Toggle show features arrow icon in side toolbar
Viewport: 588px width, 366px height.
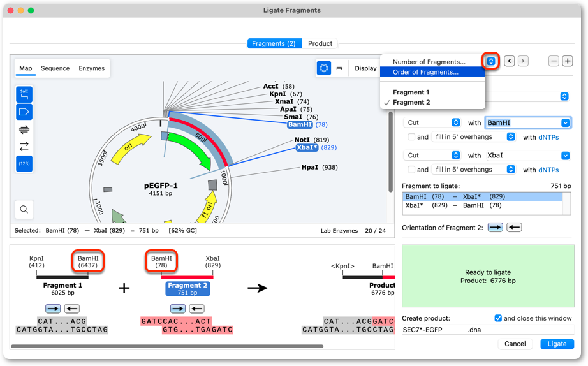tap(24, 112)
